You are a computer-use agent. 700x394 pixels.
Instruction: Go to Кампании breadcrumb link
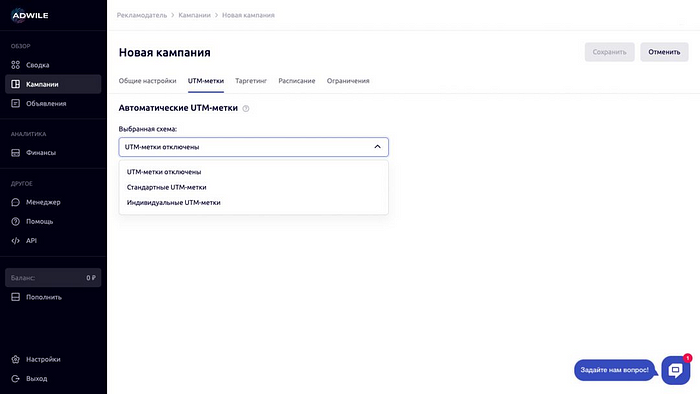tap(194, 15)
